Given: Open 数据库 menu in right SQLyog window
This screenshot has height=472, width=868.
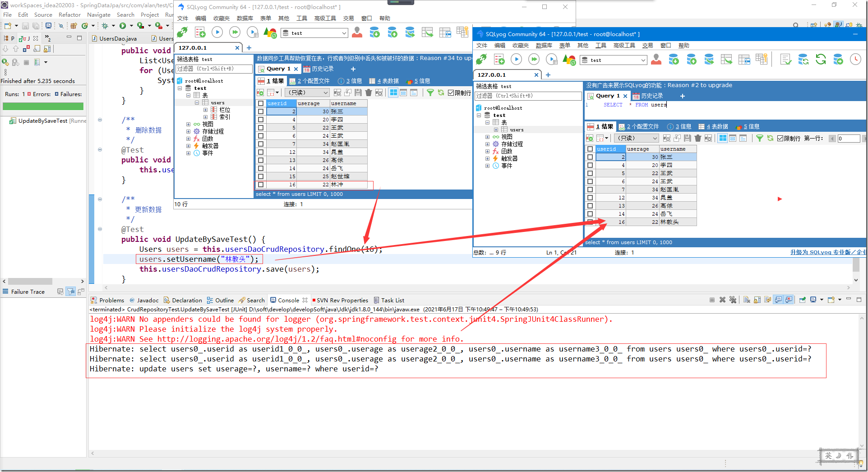Looking at the screenshot, I should pyautogui.click(x=544, y=46).
